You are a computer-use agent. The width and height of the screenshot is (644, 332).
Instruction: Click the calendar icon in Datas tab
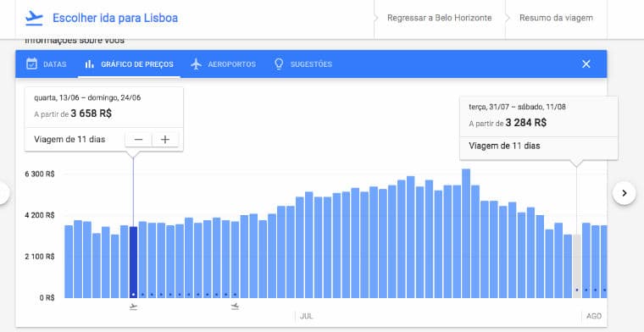[31, 64]
